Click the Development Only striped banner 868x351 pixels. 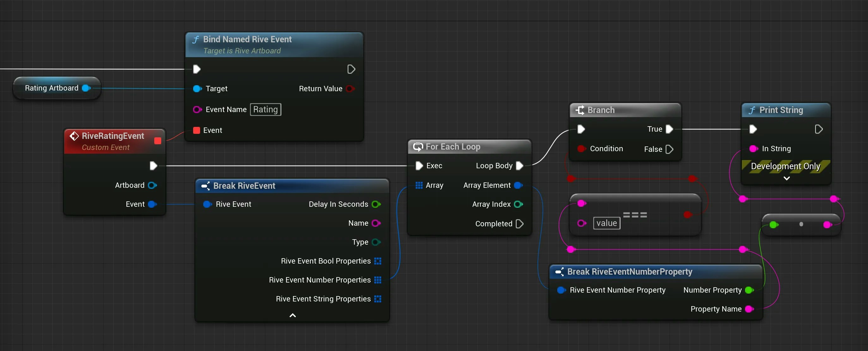pyautogui.click(x=785, y=166)
